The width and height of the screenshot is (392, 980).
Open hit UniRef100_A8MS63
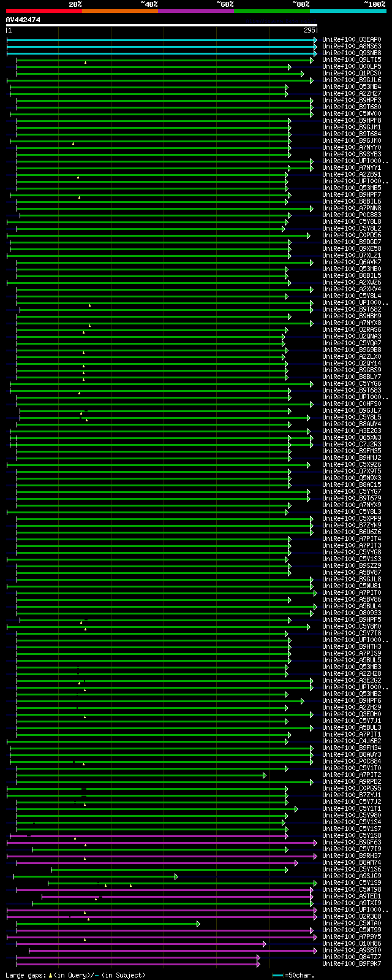click(x=352, y=46)
